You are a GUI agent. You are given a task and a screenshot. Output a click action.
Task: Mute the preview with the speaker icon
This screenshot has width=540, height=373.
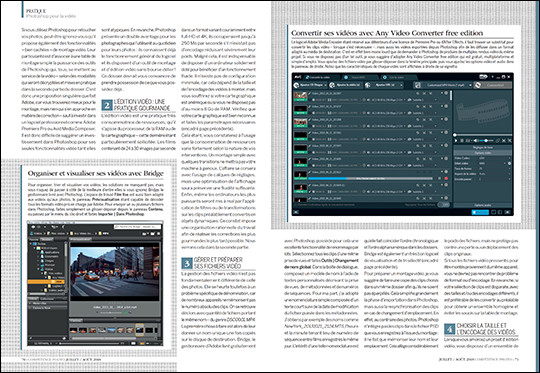point(476,141)
